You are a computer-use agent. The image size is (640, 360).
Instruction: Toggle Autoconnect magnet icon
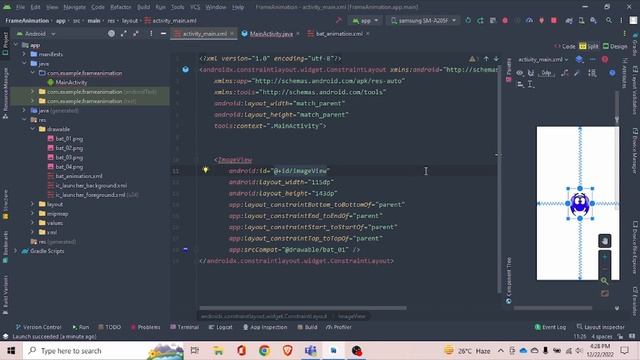pyautogui.click(x=531, y=73)
